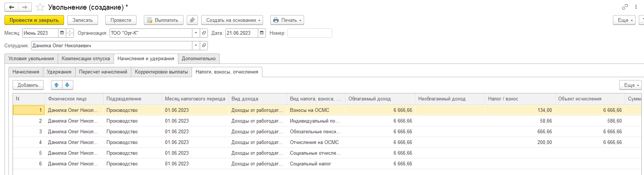Open the Печать dropdown menu
The width and height of the screenshot is (644, 175).
[x=287, y=20]
